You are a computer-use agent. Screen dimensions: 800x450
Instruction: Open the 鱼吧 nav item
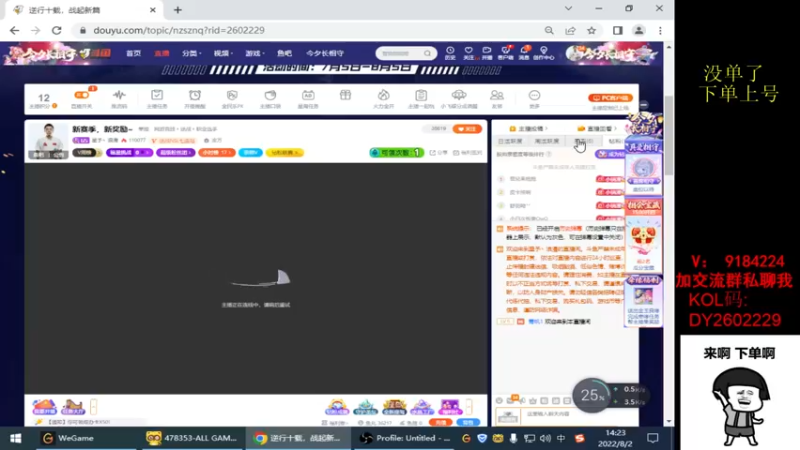click(284, 53)
